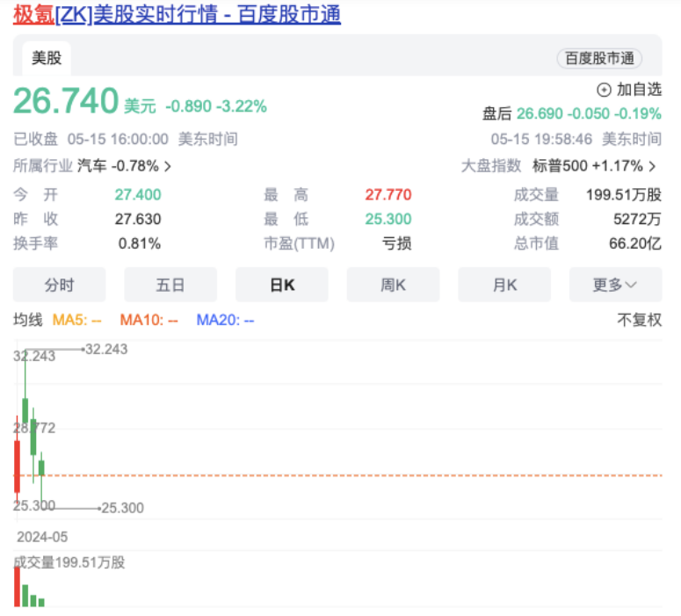The width and height of the screenshot is (681, 616).
Task: Click the first red candlestick in chart
Action: (17, 466)
